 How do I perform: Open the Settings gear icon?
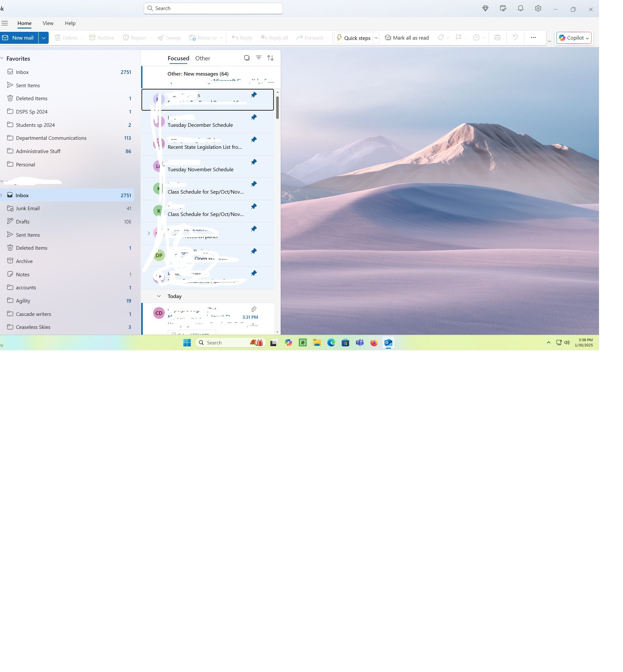tap(538, 8)
